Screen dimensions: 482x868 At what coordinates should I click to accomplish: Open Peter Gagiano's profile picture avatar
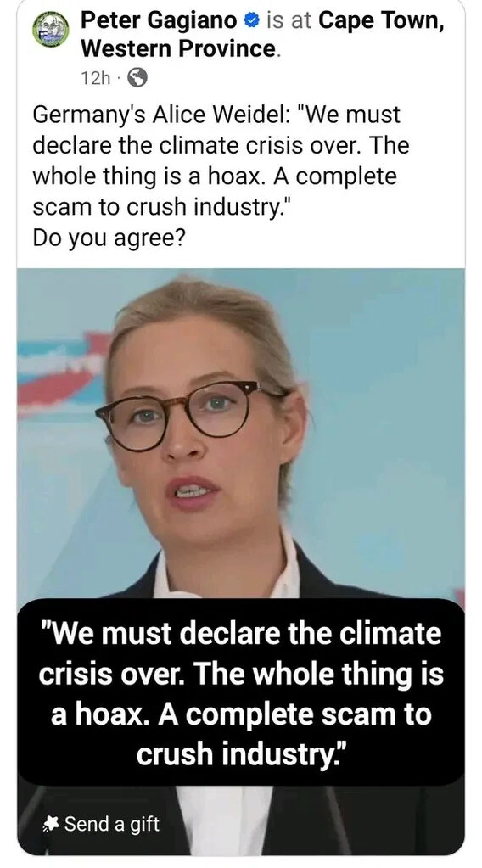coord(50,30)
